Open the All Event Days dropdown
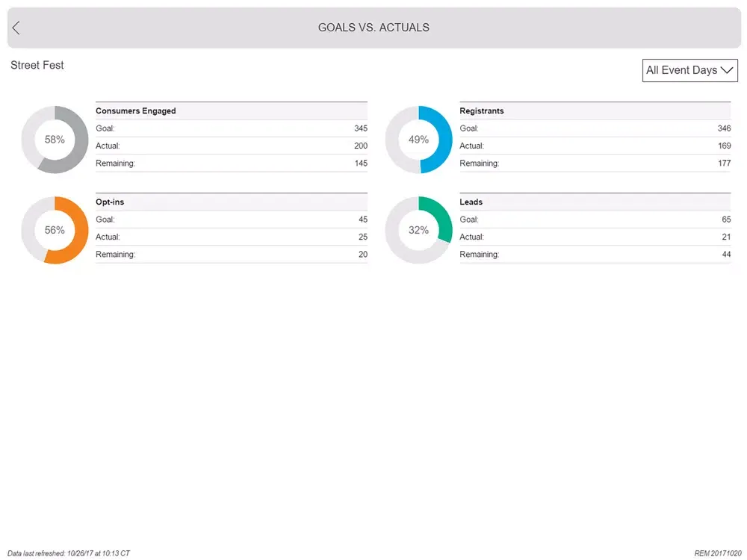This screenshot has width=747, height=560. [x=689, y=70]
